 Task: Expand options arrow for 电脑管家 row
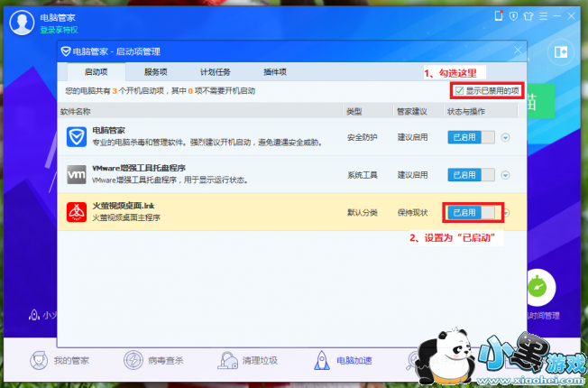506,137
